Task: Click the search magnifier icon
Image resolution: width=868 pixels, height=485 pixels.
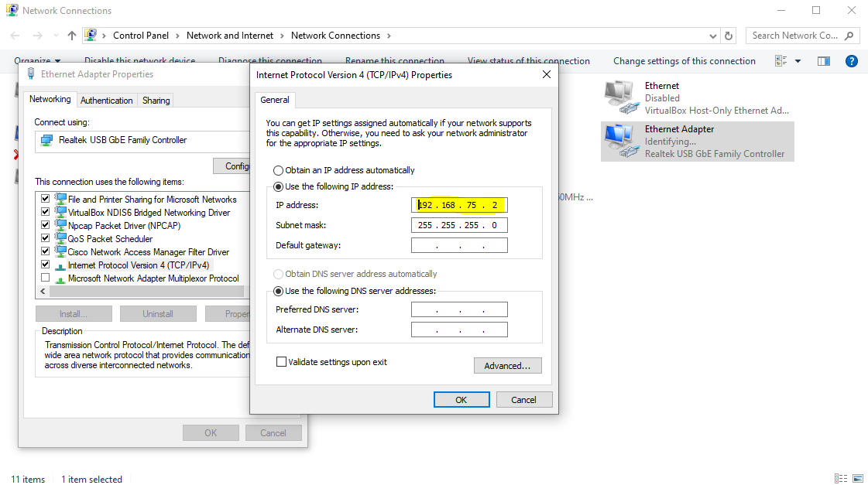Action: pyautogui.click(x=849, y=36)
